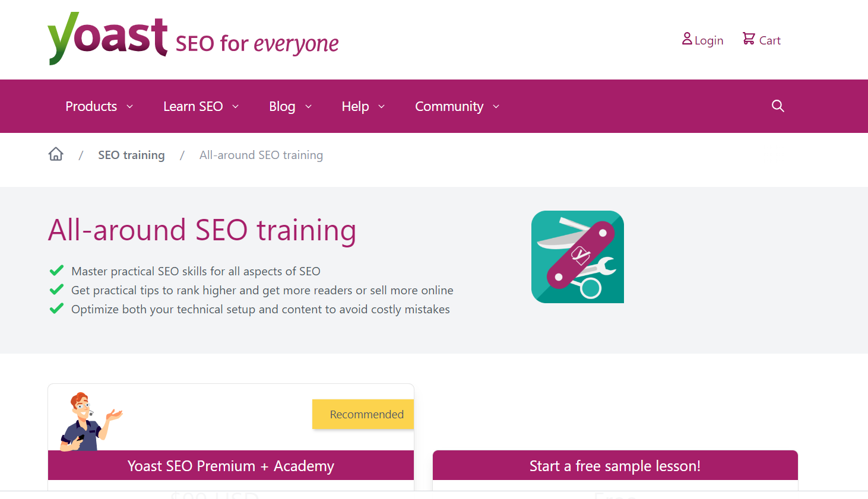Go to the home breadcrumb icon

pyautogui.click(x=56, y=154)
